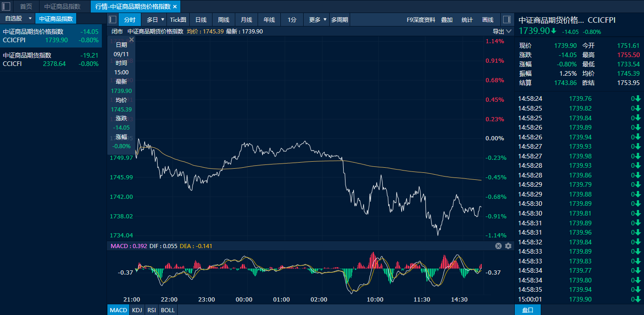Select the RSI indicator tab
The width and height of the screenshot is (644, 315).
pyautogui.click(x=152, y=310)
